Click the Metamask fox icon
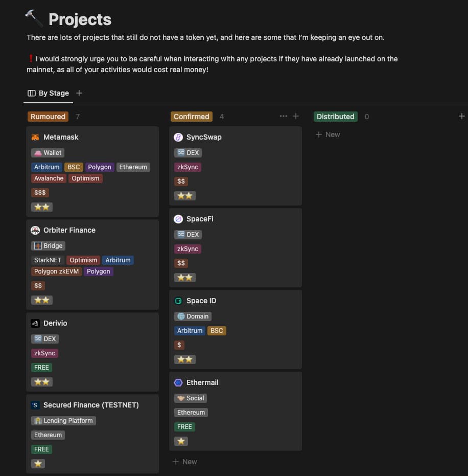Viewport: 468px width, 476px height. click(35, 137)
